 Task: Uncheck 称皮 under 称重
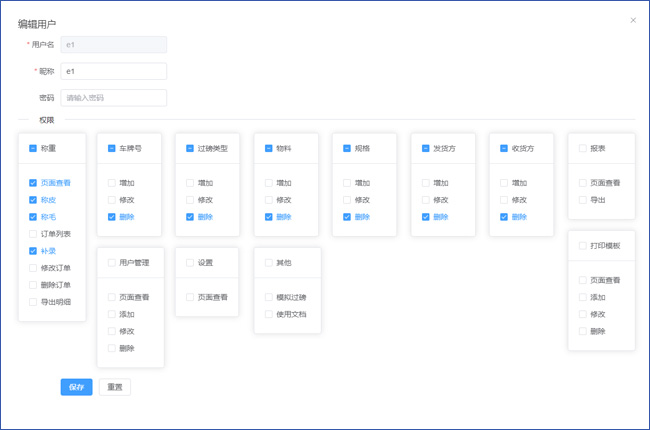(x=33, y=200)
